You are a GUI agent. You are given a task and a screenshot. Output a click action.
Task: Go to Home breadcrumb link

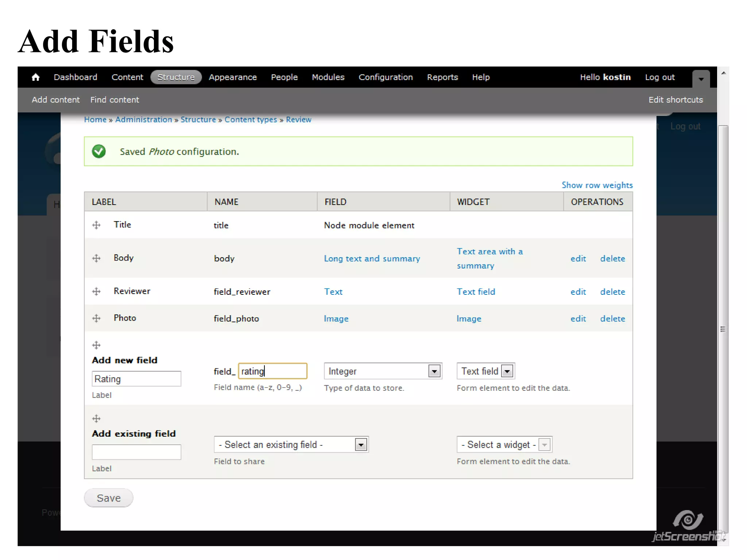tap(95, 120)
